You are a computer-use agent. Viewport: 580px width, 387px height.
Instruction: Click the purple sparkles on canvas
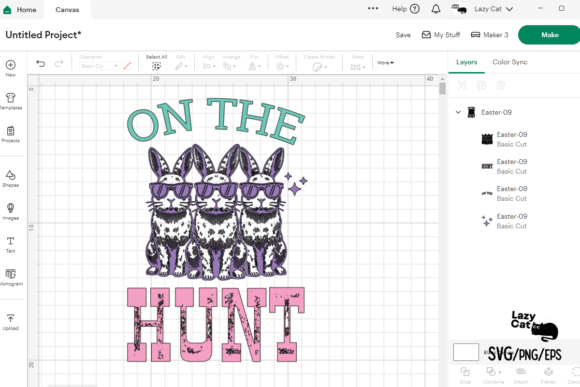pyautogui.click(x=296, y=184)
